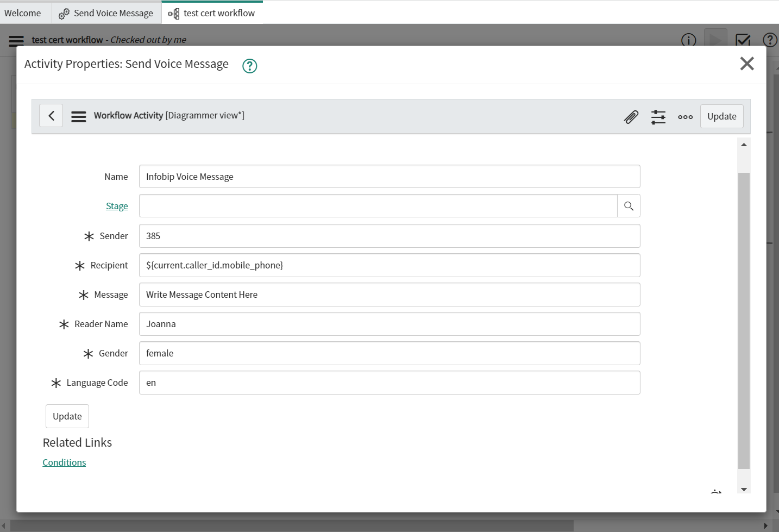
Task: Click the scroll down arrow in dialog
Action: pyautogui.click(x=744, y=490)
